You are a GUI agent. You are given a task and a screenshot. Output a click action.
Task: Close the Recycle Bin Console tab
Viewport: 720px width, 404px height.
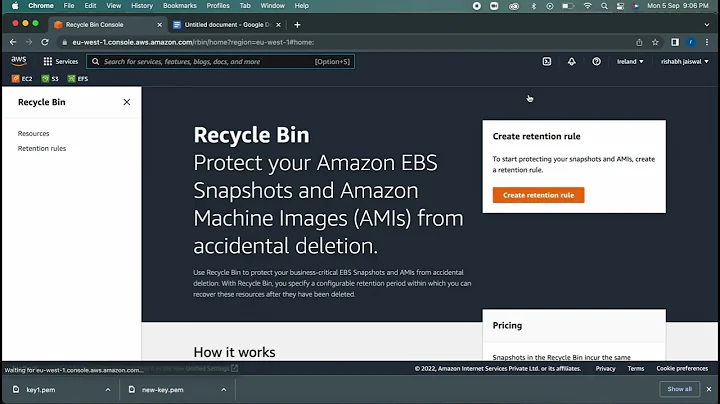click(159, 25)
